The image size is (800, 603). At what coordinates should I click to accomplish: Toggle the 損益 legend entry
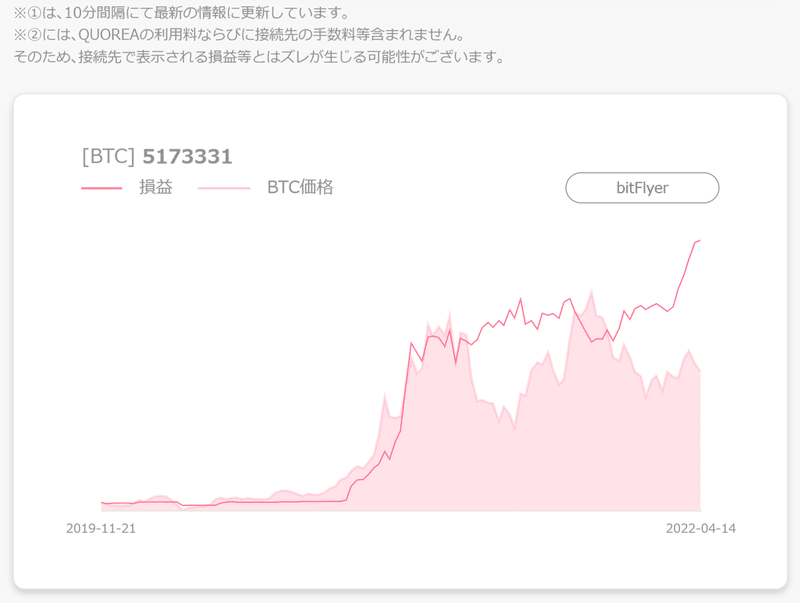[x=127, y=187]
